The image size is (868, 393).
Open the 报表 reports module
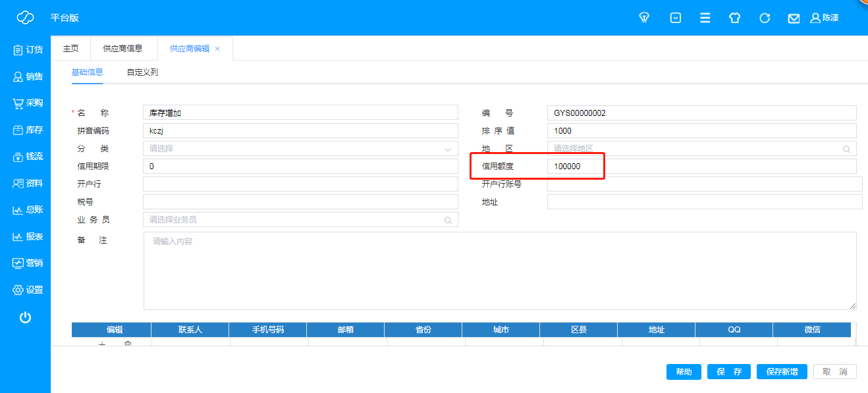(27, 236)
